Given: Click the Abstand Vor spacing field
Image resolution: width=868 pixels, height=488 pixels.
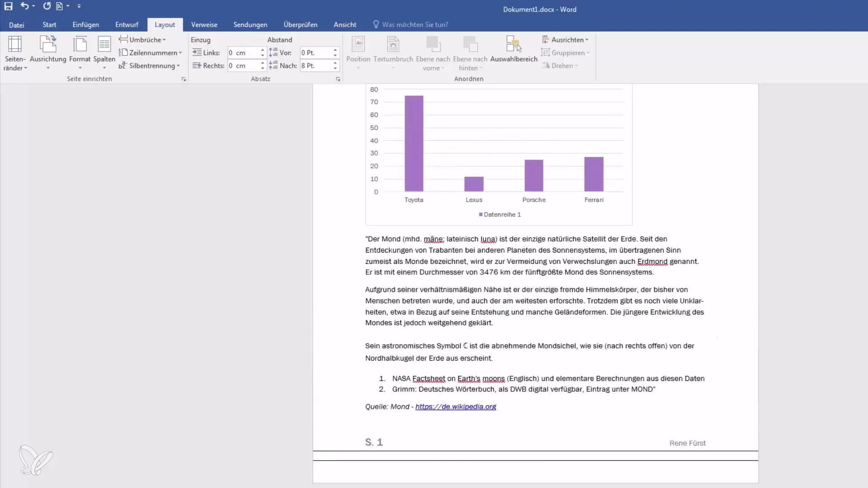Looking at the screenshot, I should click(316, 53).
